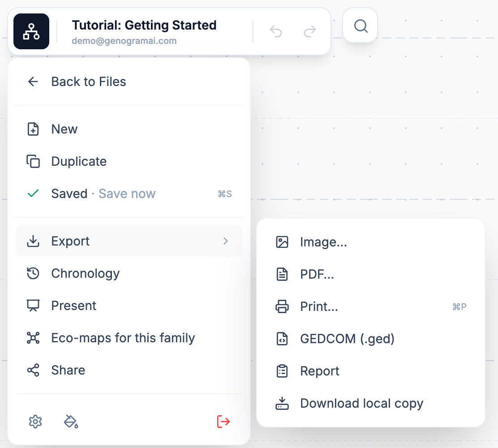498x448 pixels.
Task: Click Save now link
Action: (x=127, y=194)
